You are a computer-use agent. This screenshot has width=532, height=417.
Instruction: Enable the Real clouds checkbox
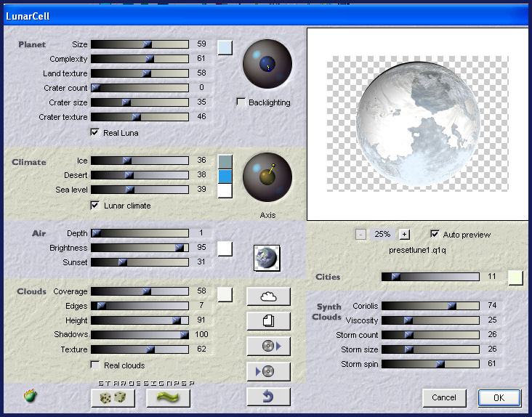pyautogui.click(x=95, y=365)
